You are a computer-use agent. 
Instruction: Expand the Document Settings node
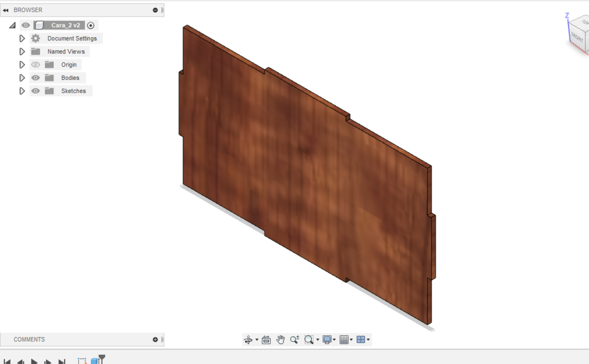pyautogui.click(x=22, y=39)
